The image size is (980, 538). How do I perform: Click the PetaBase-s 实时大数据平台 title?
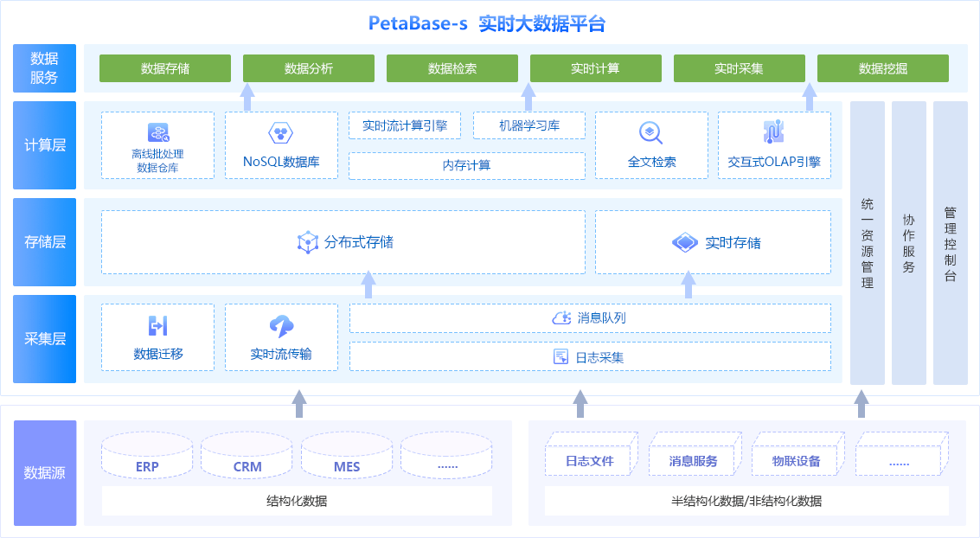pos(487,23)
